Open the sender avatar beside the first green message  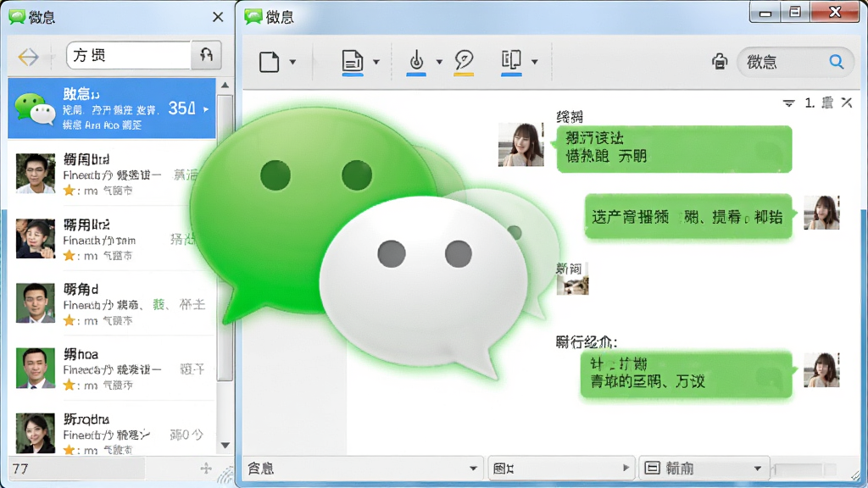521,145
